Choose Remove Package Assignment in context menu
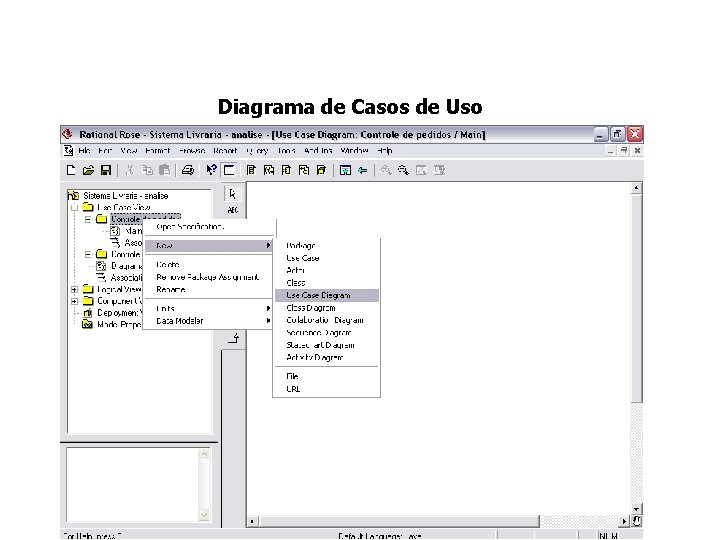Screen dimensions: 720x540 coord(209,277)
